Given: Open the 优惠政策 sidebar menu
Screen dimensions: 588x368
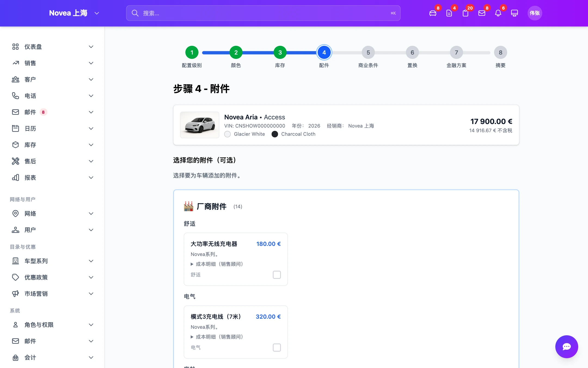Looking at the screenshot, I should (52, 277).
